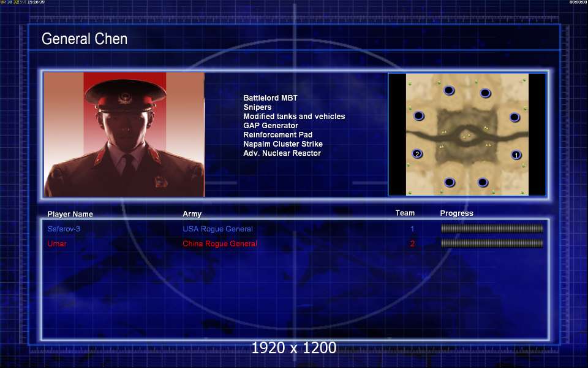Click 'Battlelord MBT' in the feature list

point(270,98)
